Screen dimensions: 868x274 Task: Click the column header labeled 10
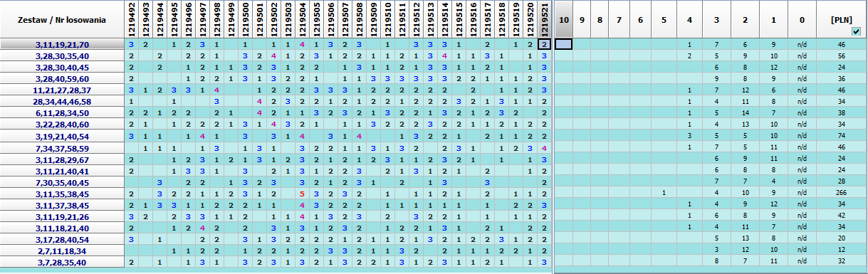point(564,20)
